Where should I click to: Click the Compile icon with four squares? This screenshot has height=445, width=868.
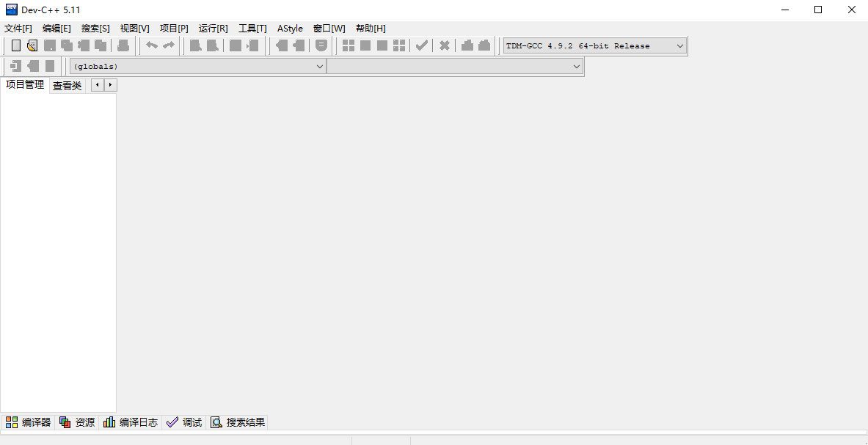[349, 45]
